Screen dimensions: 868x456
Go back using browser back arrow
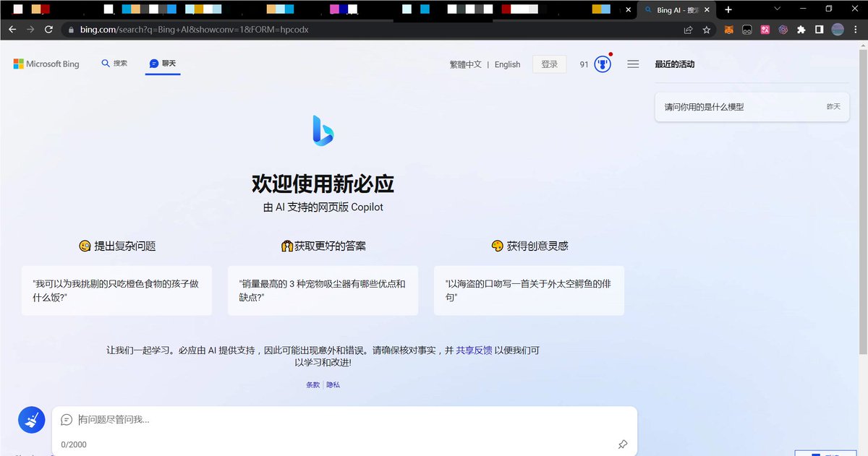tap(12, 30)
